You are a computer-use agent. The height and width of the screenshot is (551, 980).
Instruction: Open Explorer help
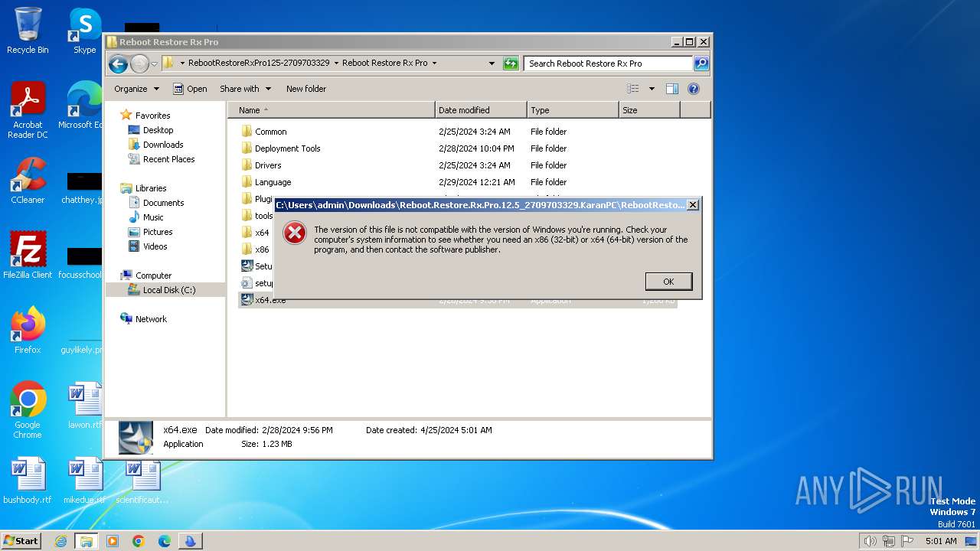pos(694,89)
